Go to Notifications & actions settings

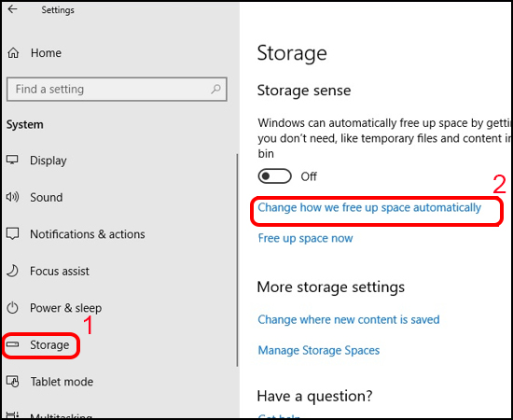pos(88,234)
